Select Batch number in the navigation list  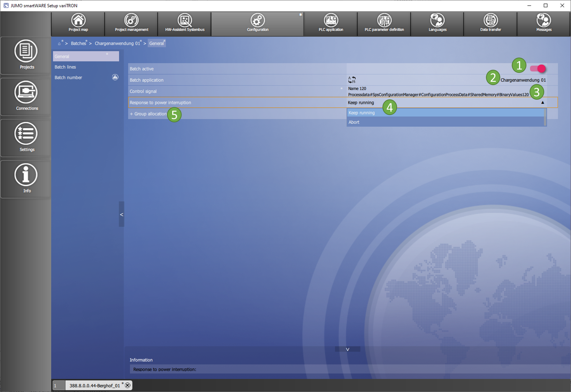68,77
